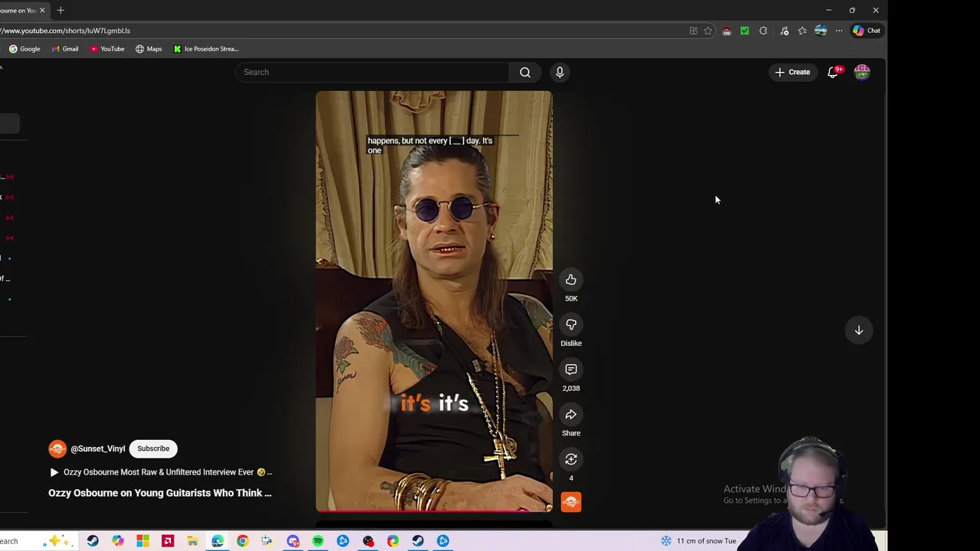This screenshot has height=551, width=980.
Task: Click the YouTube search magnifier button
Action: tap(525, 72)
